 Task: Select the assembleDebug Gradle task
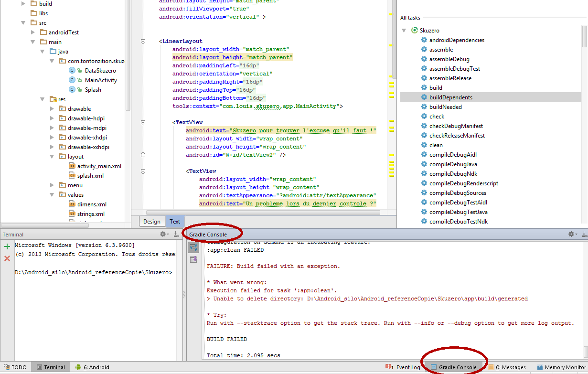click(449, 59)
